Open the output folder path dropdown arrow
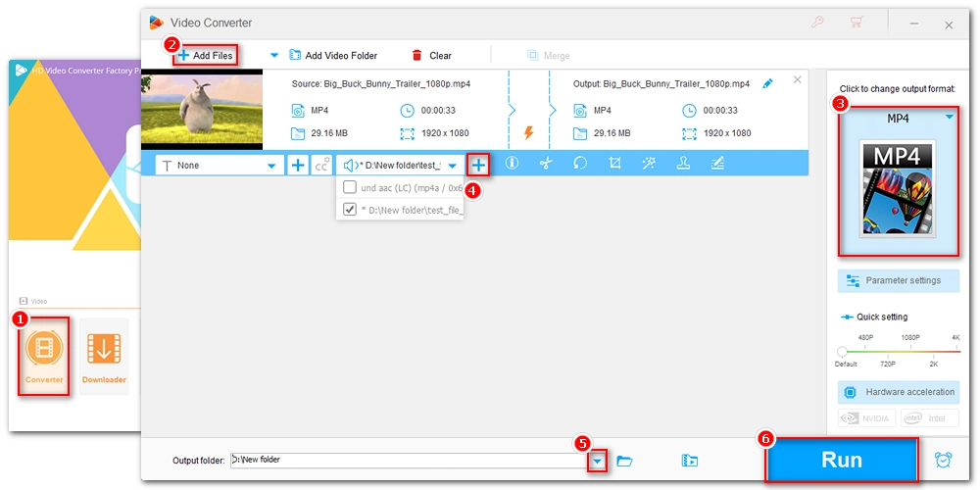980x490 pixels. 597,461
